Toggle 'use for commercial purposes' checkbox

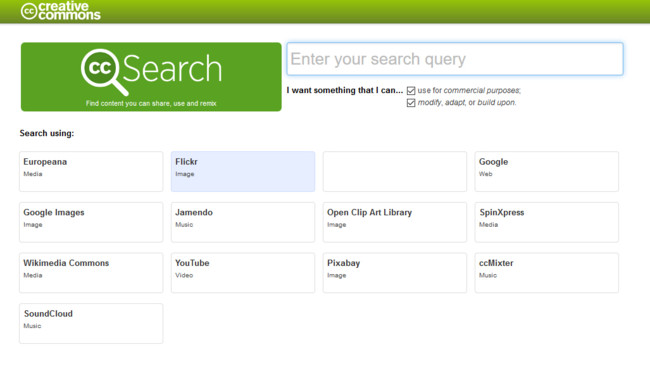[x=411, y=90]
